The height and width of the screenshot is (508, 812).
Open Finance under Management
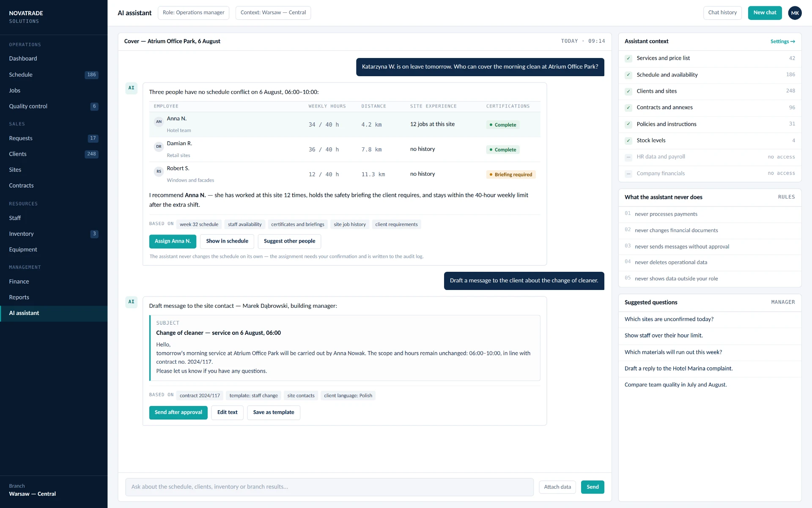click(54, 282)
